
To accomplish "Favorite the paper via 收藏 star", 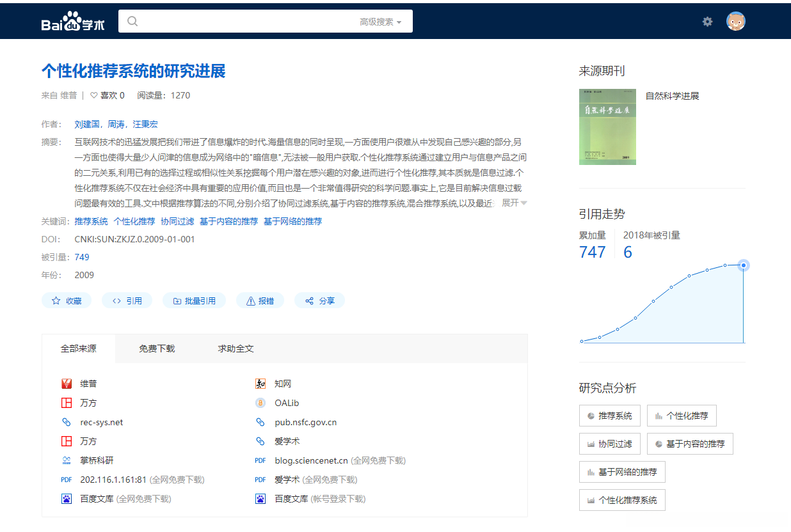I will pyautogui.click(x=67, y=300).
